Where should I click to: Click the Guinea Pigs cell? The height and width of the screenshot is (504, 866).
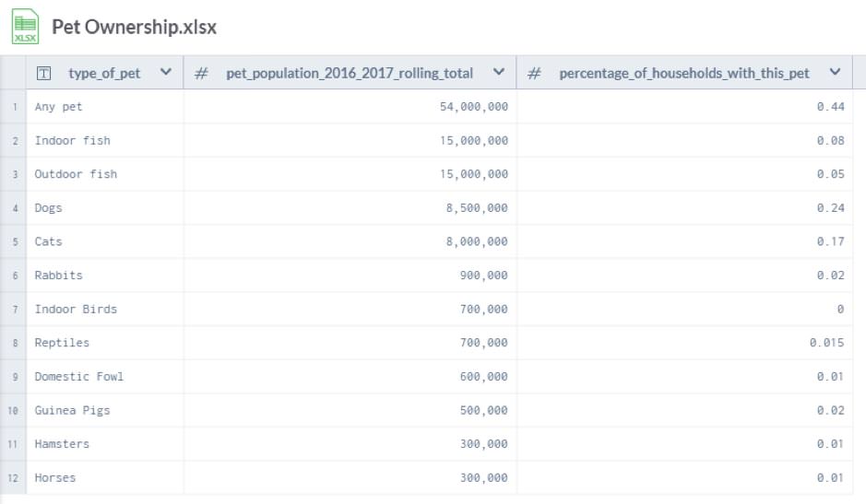(72, 410)
